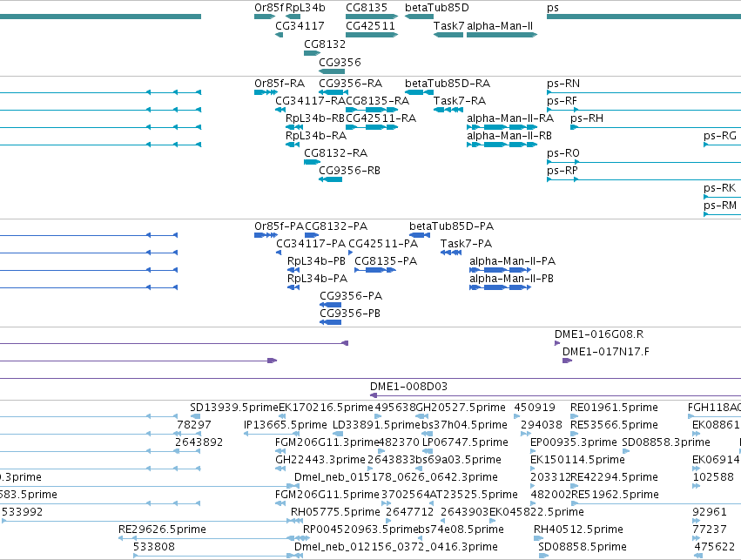
Task: Click the CG9356-PB protein label
Action: tap(350, 314)
